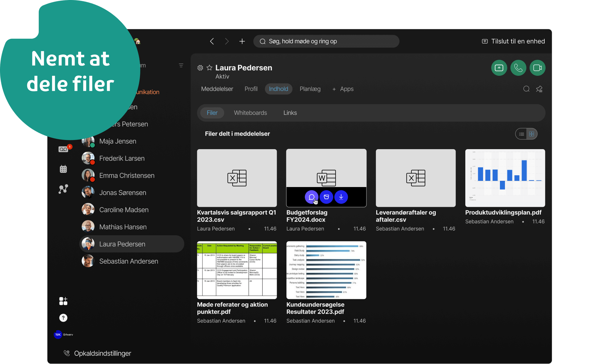Open Kvartalsvis salgsrapport Q1 2023.csv thumbnail
592x364 pixels.
pos(237,178)
